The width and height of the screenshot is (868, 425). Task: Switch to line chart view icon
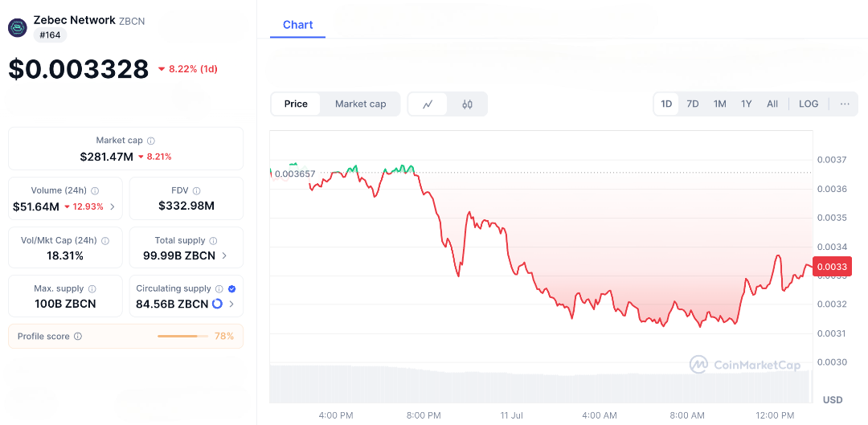click(428, 104)
